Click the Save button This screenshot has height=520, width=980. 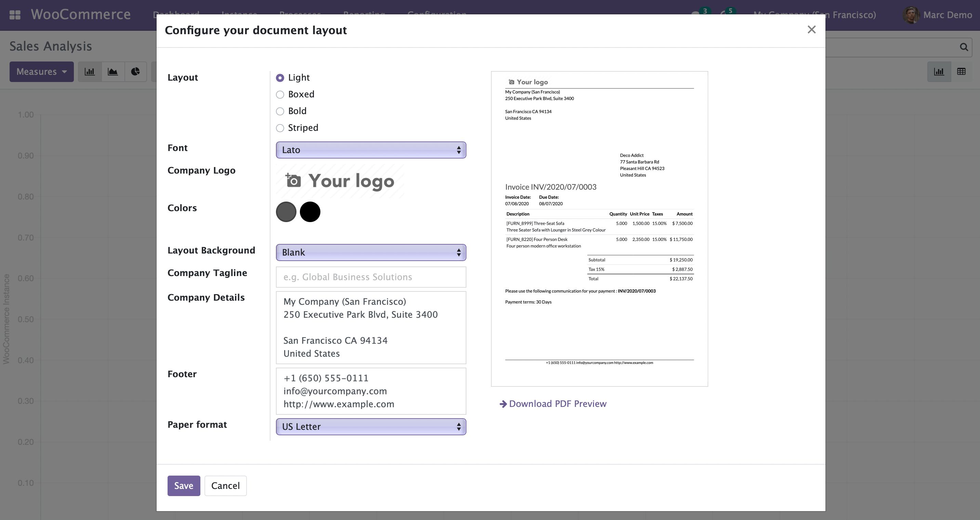click(x=183, y=485)
